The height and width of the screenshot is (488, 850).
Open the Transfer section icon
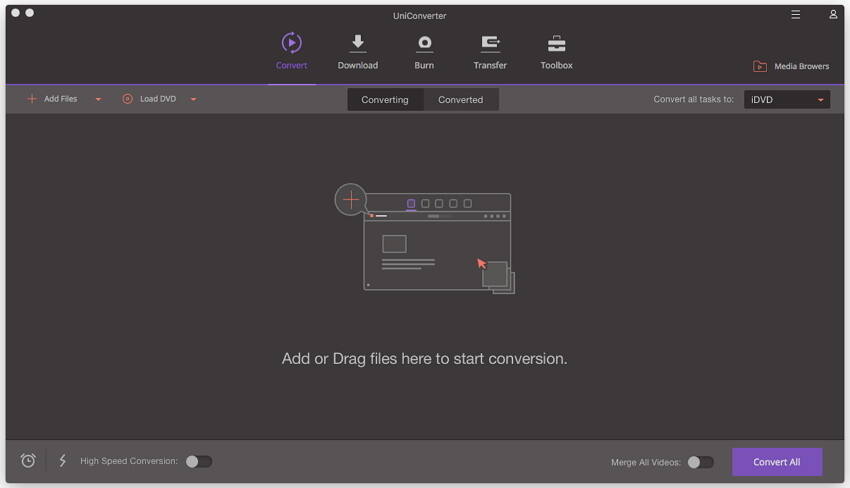point(491,43)
